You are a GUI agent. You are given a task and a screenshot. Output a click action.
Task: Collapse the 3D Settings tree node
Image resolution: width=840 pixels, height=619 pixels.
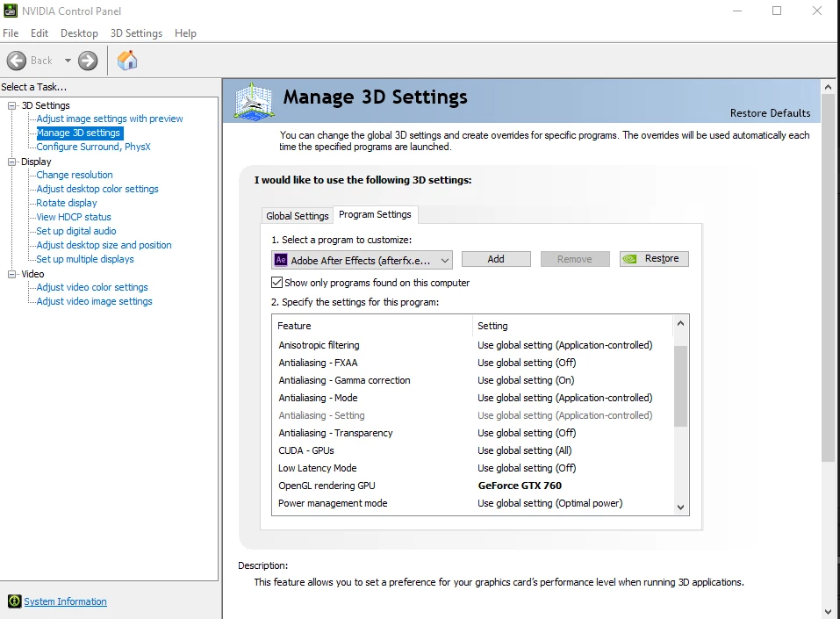(x=11, y=105)
